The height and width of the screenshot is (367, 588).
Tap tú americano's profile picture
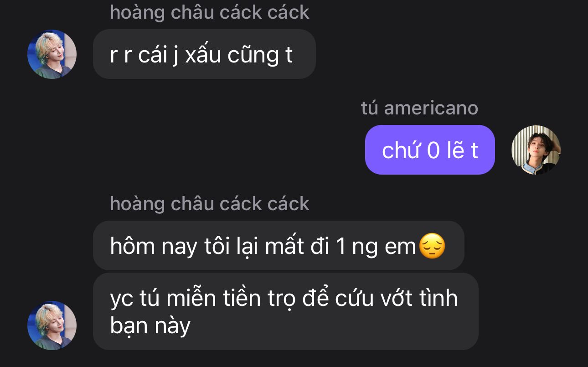tap(536, 150)
